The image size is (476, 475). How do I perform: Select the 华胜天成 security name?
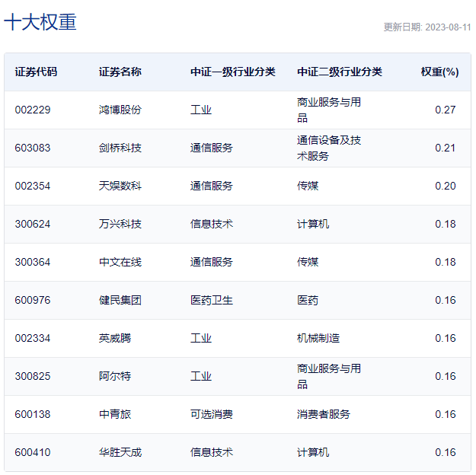click(120, 452)
